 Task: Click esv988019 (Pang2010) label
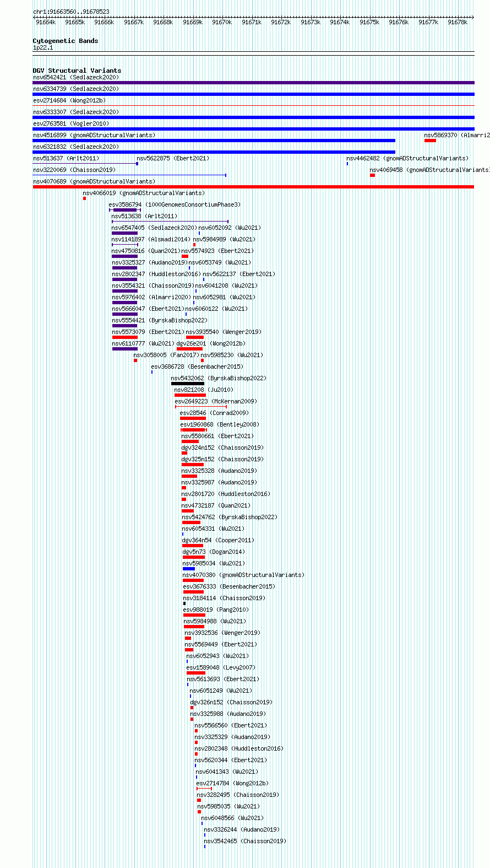point(216,610)
